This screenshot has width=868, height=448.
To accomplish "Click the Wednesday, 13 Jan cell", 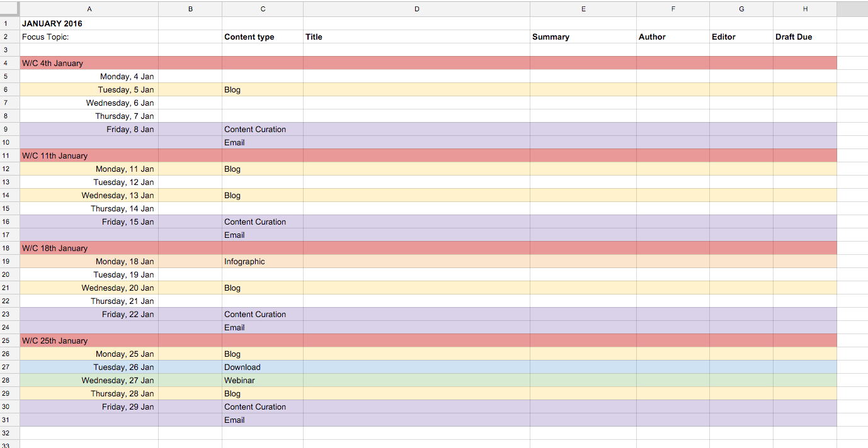I will pos(89,196).
